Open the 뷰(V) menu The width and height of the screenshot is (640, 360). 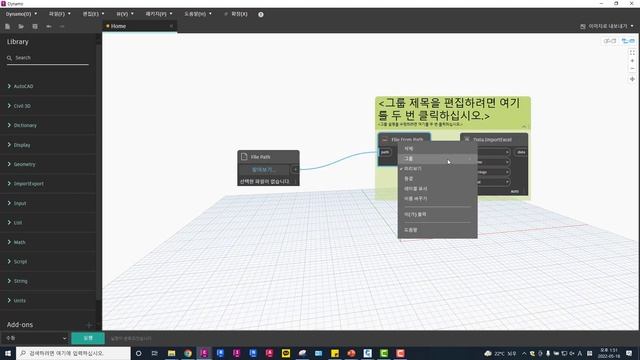point(125,14)
